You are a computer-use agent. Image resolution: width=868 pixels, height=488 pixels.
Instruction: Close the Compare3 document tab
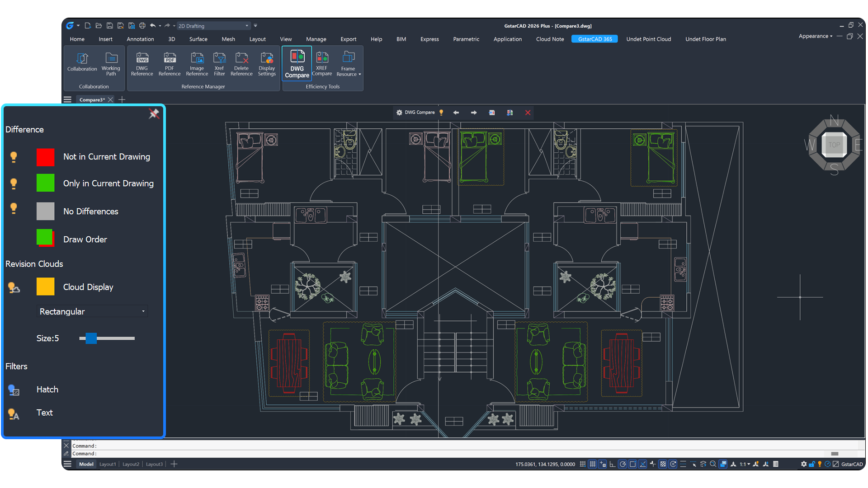pyautogui.click(x=110, y=99)
